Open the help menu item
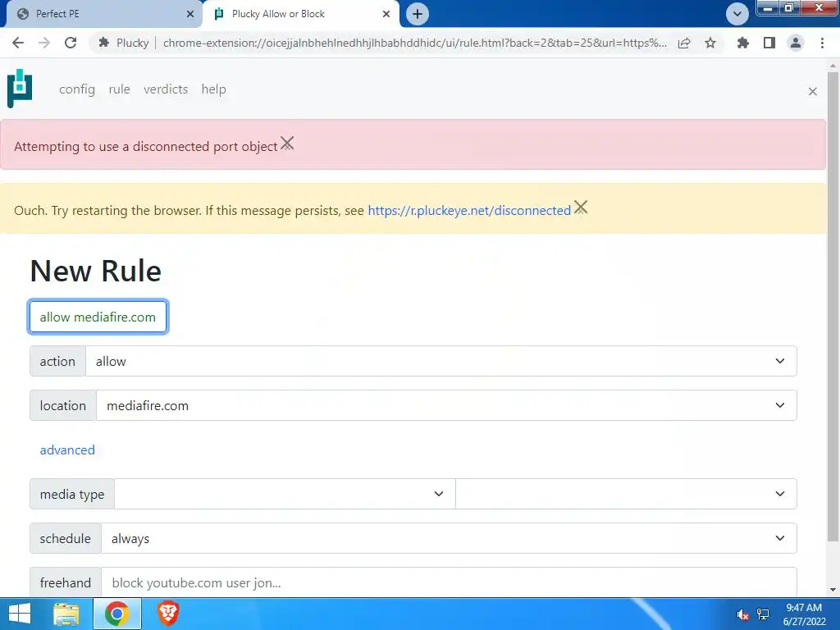The width and height of the screenshot is (840, 630). tap(214, 89)
